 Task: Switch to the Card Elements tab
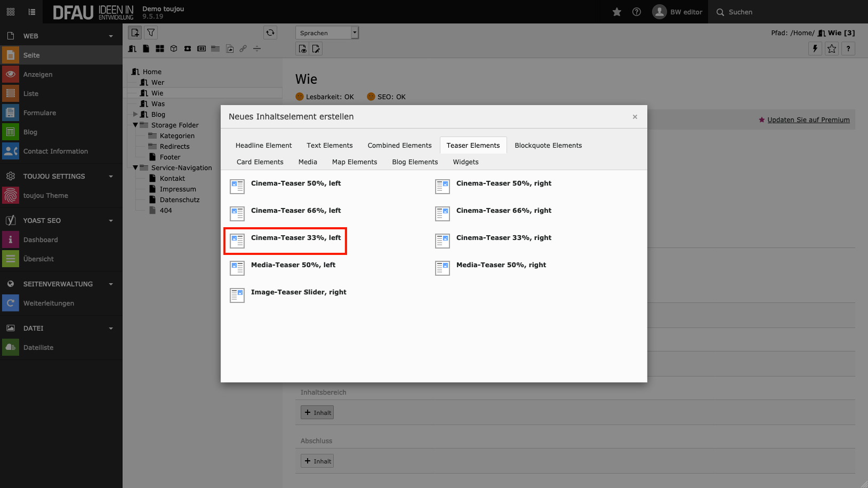tap(260, 162)
